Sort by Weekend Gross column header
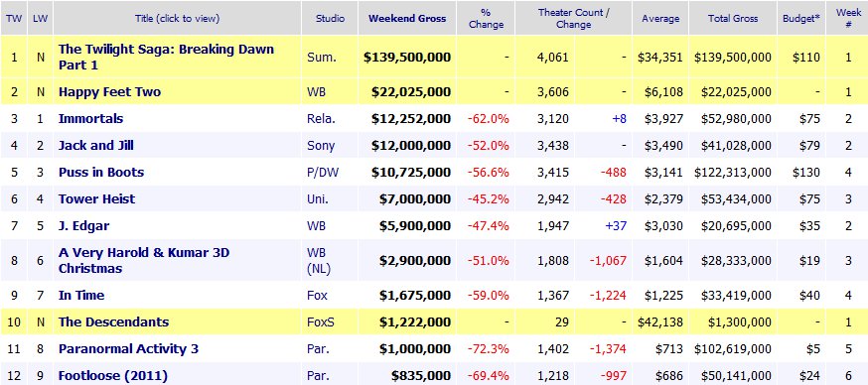This screenshot has height=385, width=868. 407,18
